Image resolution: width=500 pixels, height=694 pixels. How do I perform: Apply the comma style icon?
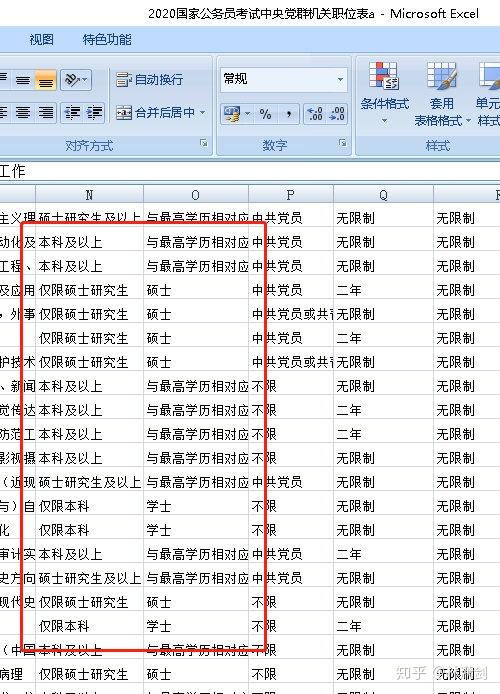tap(288, 115)
